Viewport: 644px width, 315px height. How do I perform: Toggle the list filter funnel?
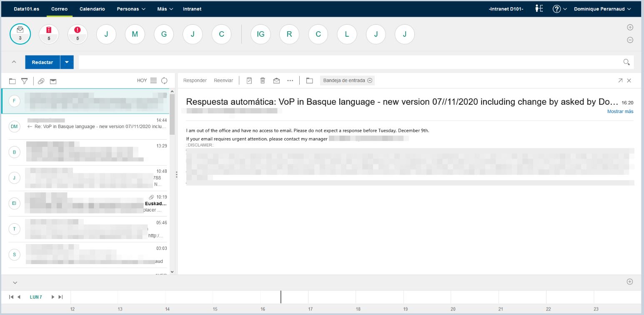(x=25, y=81)
